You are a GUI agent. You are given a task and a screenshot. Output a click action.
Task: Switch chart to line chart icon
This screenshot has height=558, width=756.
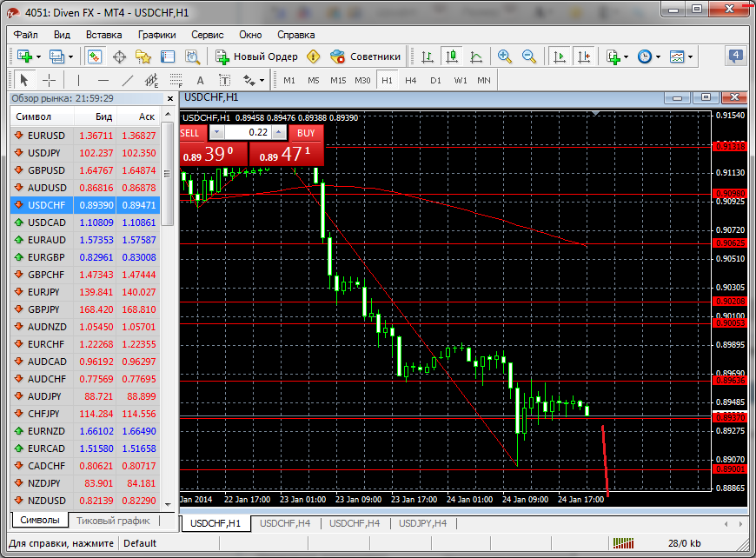476,56
